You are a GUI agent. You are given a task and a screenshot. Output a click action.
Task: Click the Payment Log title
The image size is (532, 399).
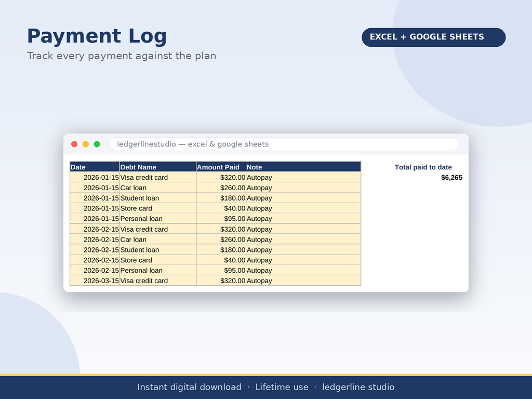(97, 36)
